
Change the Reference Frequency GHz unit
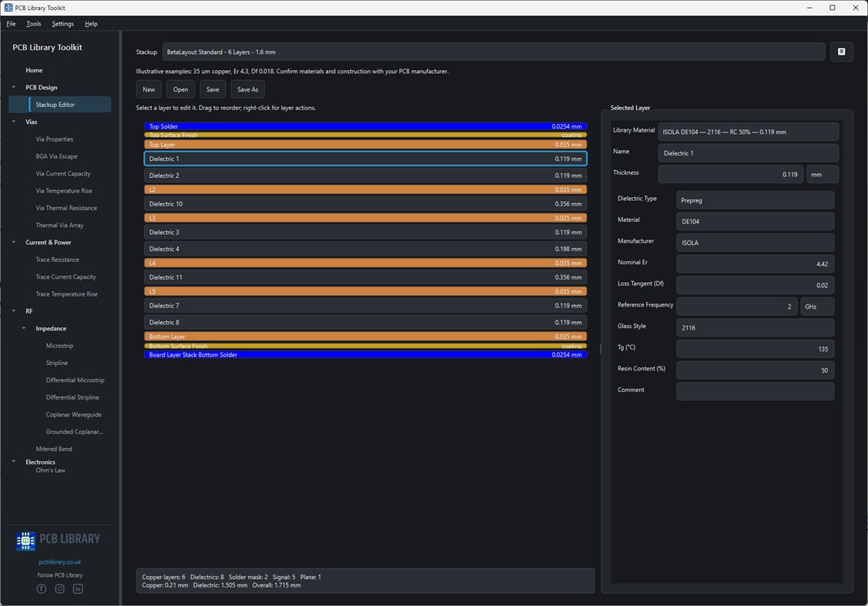click(816, 306)
